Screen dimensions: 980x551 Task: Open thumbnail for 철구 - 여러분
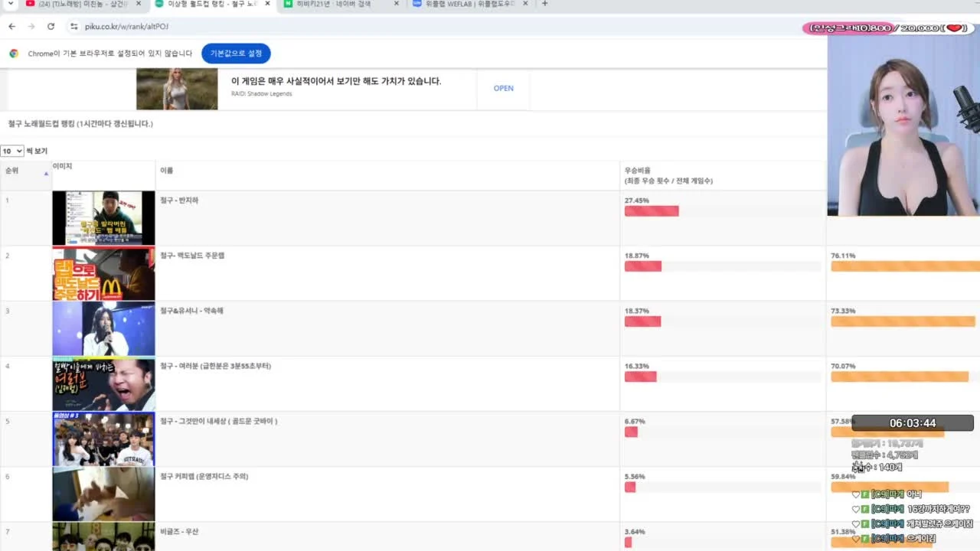click(x=103, y=384)
